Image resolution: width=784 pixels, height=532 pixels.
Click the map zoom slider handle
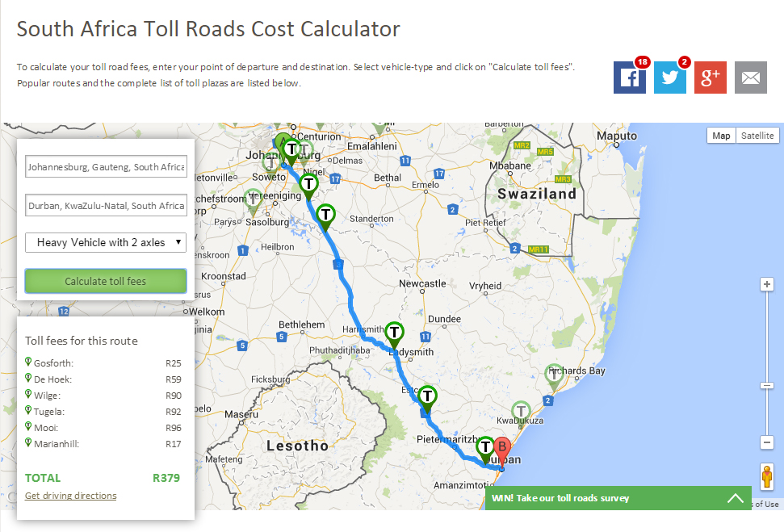pos(767,386)
